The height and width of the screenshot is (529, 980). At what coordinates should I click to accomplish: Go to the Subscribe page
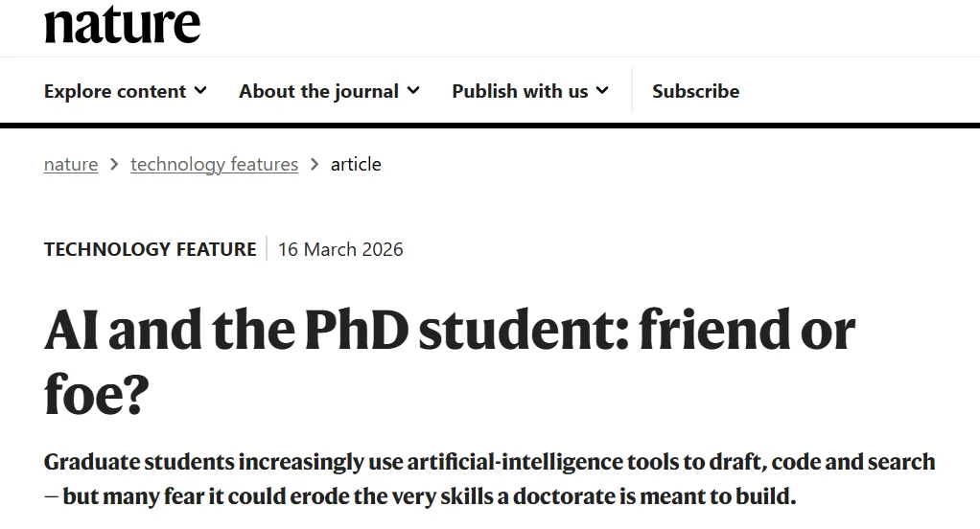click(x=695, y=91)
